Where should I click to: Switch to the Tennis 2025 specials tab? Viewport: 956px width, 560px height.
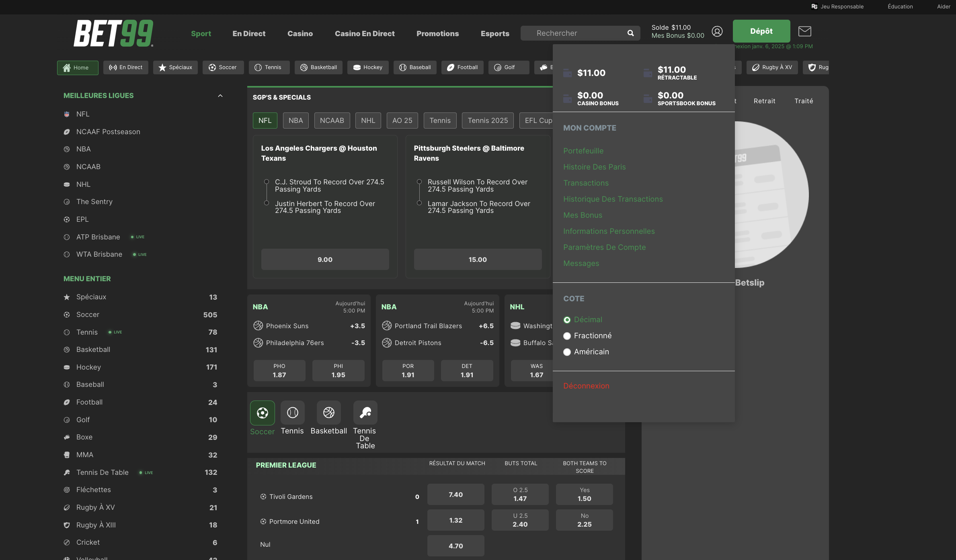coord(488,121)
